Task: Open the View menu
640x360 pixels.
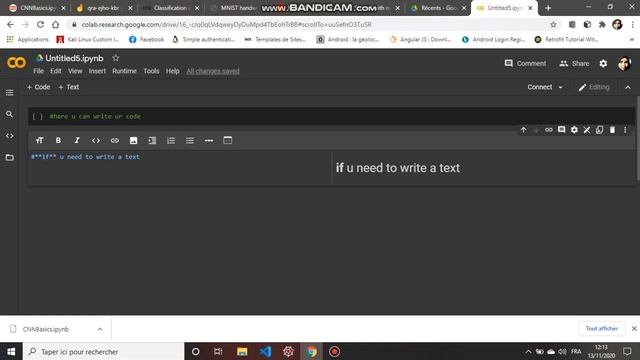Action: click(x=75, y=71)
